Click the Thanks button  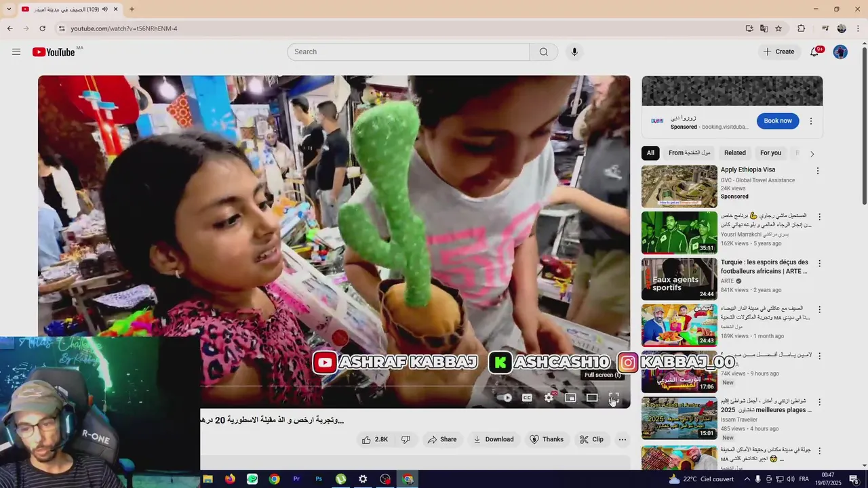click(x=547, y=439)
